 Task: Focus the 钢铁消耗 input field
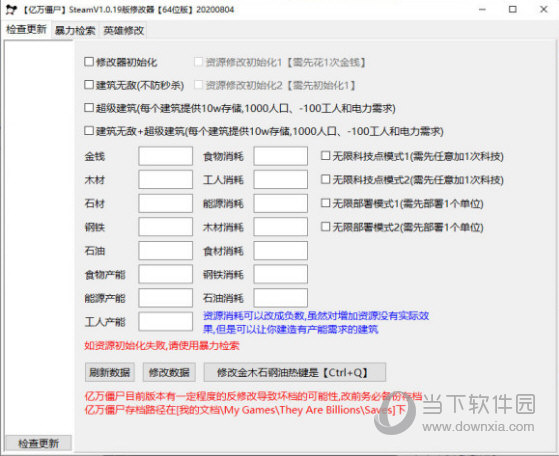(281, 274)
